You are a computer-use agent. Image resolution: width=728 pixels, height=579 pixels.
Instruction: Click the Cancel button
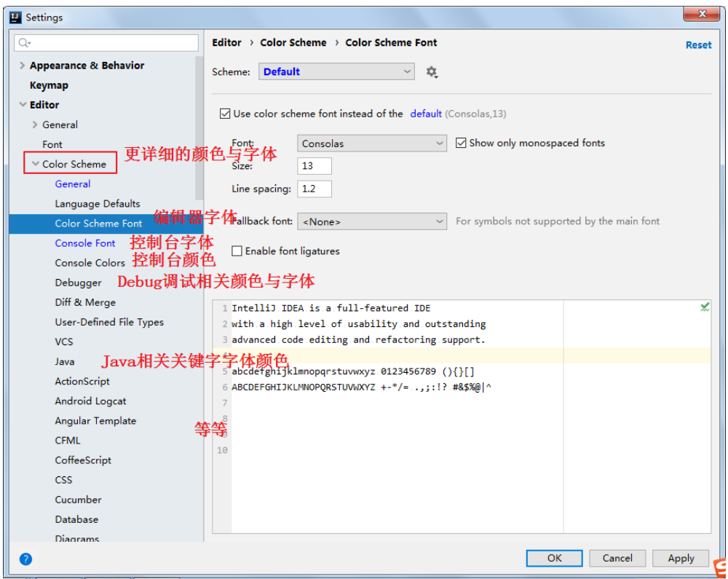[617, 558]
